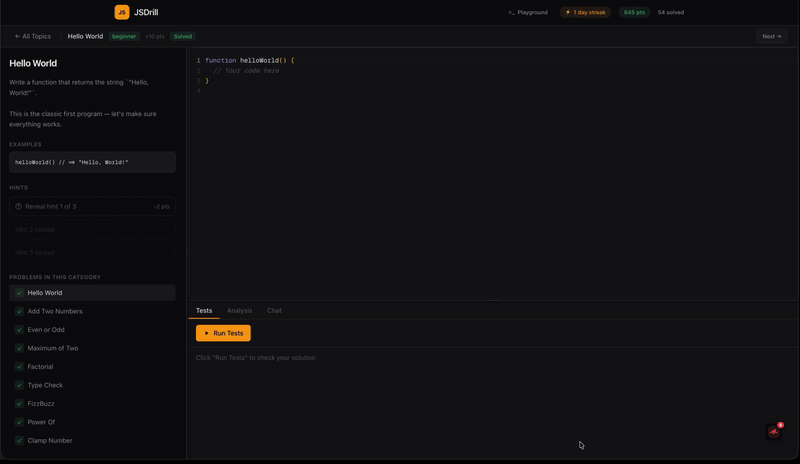Click the Hint 3 locked row

tap(92, 253)
